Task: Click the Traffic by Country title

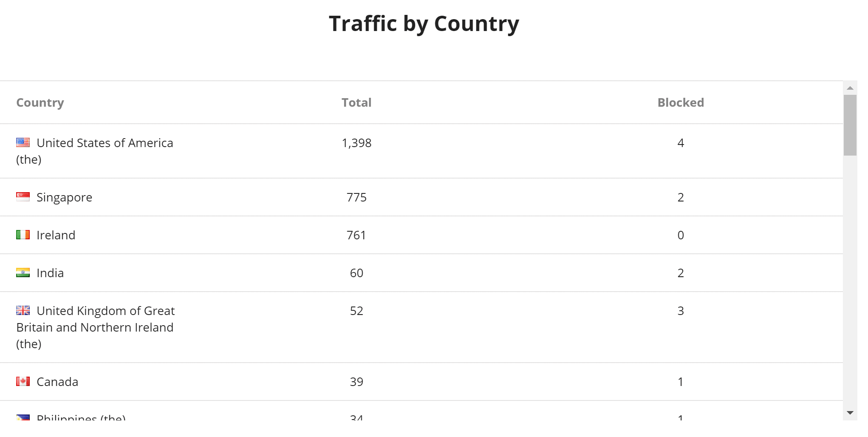Action: 423,23
